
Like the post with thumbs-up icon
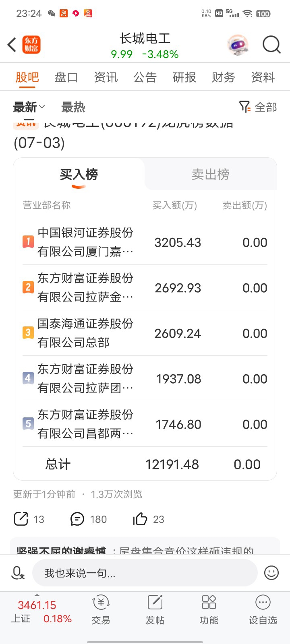pyautogui.click(x=140, y=519)
